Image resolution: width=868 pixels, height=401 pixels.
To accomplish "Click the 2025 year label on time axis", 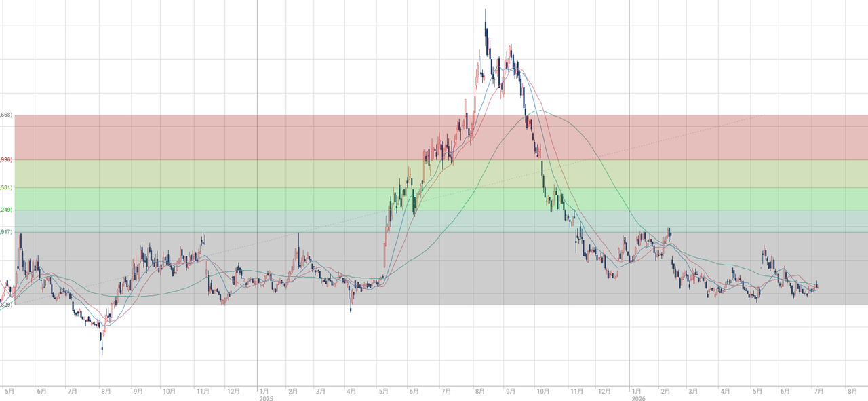I will click(x=266, y=399).
